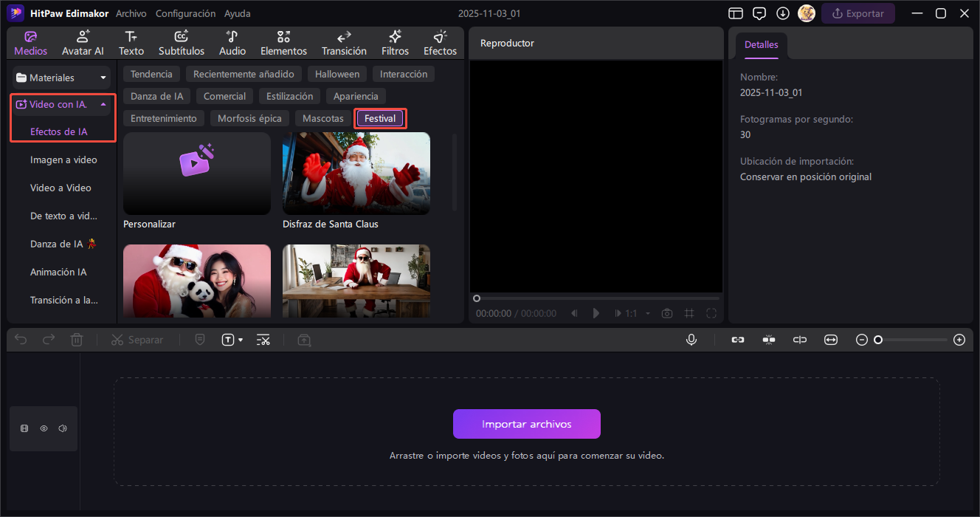Click the microphone voice-over record icon

pyautogui.click(x=691, y=340)
